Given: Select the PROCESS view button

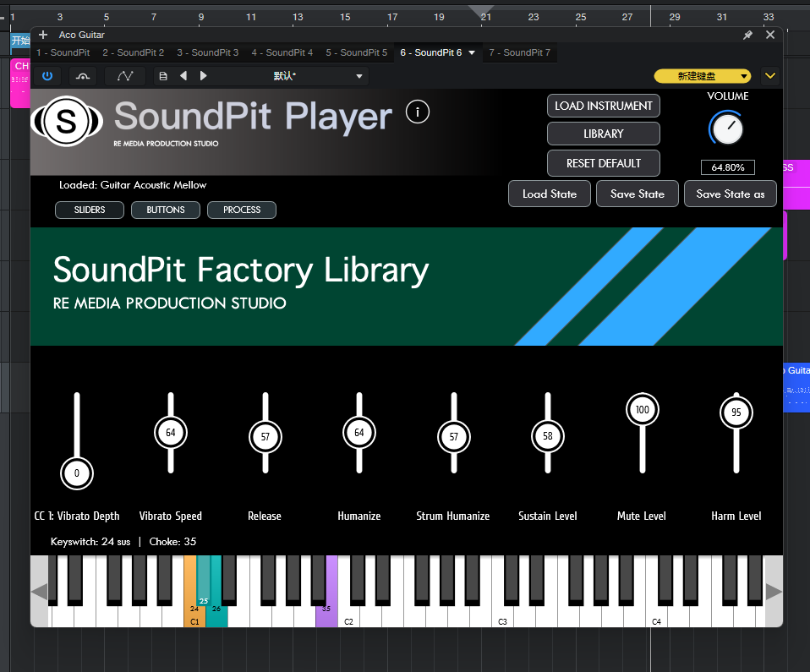Looking at the screenshot, I should click(242, 210).
